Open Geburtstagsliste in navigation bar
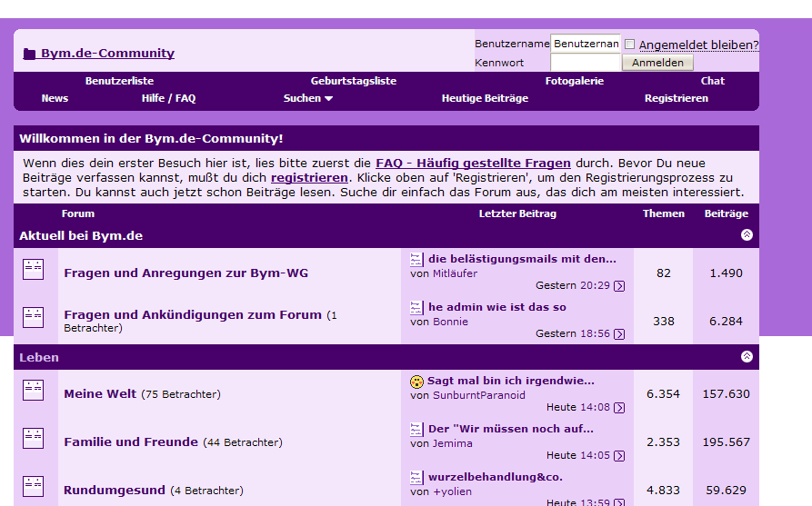Image resolution: width=812 pixels, height=506 pixels. point(353,81)
